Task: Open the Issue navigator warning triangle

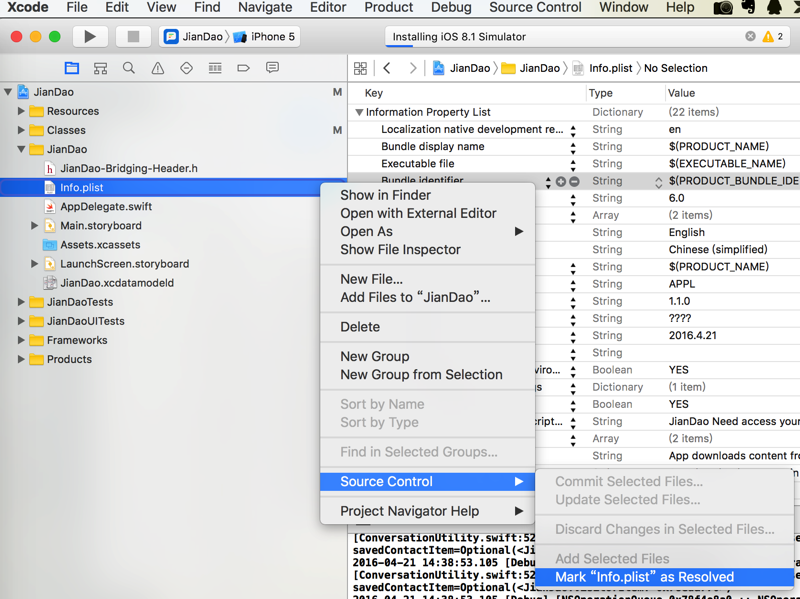Action: (158, 68)
